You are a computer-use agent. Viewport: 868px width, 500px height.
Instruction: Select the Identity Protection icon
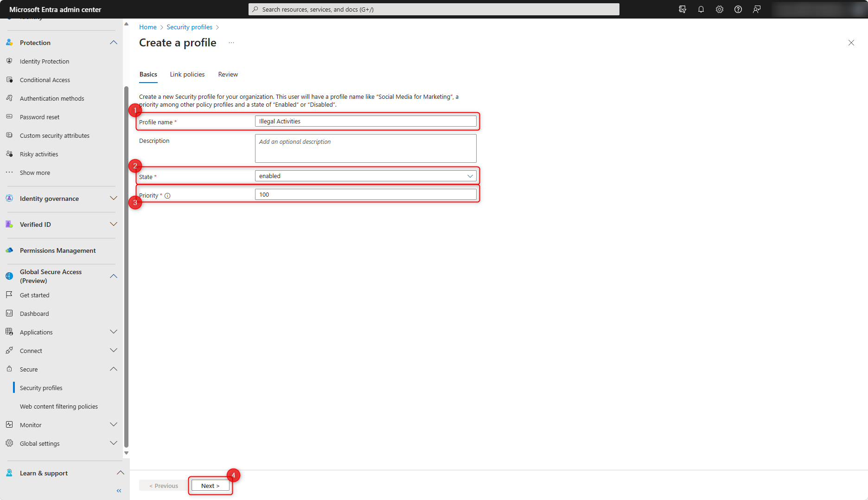10,61
